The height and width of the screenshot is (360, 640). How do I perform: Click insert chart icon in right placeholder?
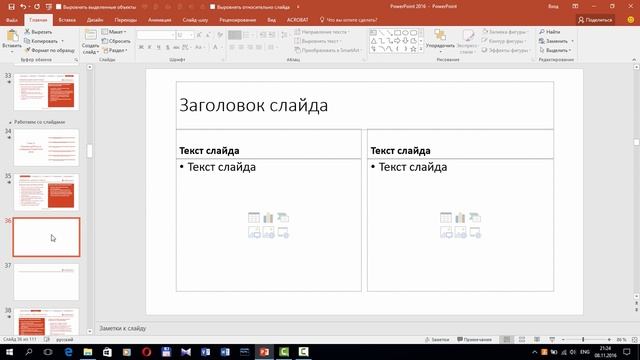tap(460, 218)
